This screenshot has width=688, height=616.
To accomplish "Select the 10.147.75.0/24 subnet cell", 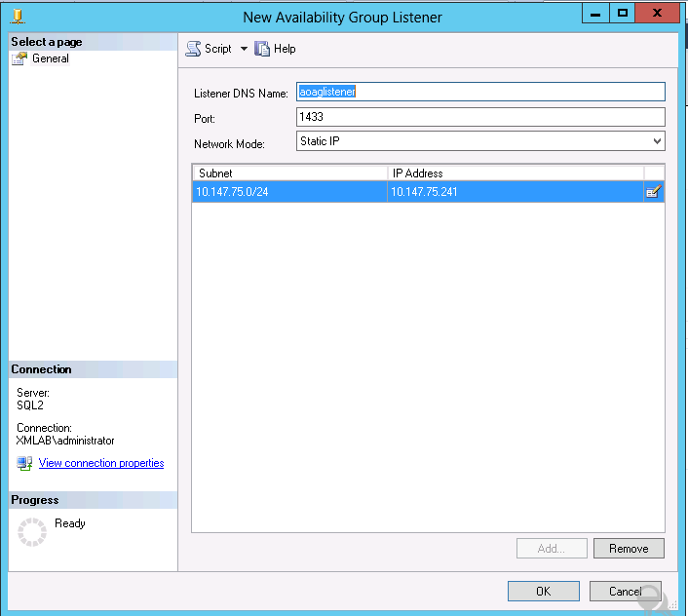I will tap(288, 192).
